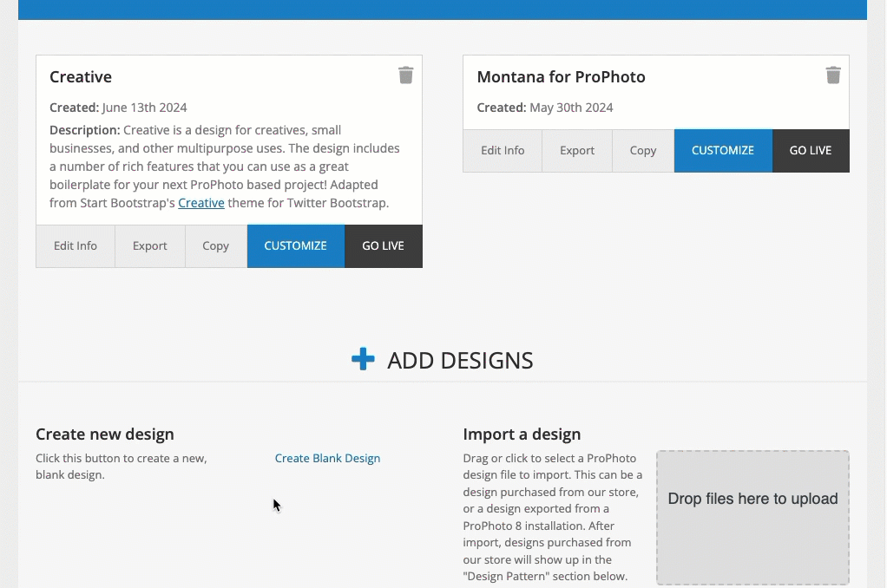This screenshot has height=588, width=887.
Task: Click the Description label in the Creative card
Action: pos(85,130)
